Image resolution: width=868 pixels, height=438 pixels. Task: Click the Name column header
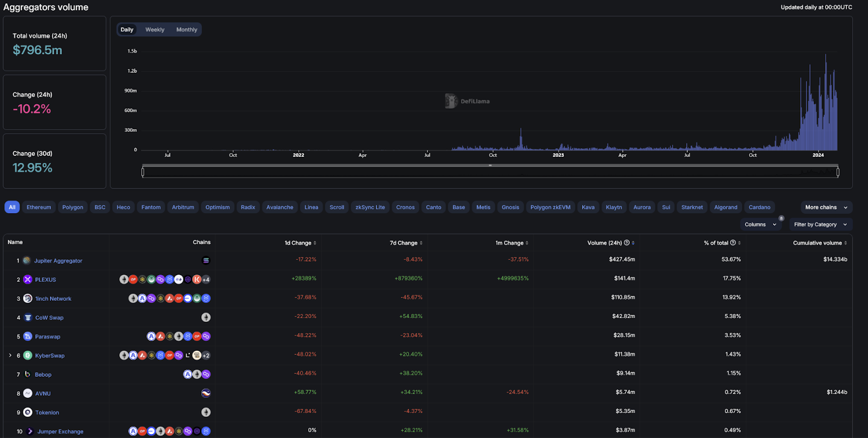[x=15, y=242]
